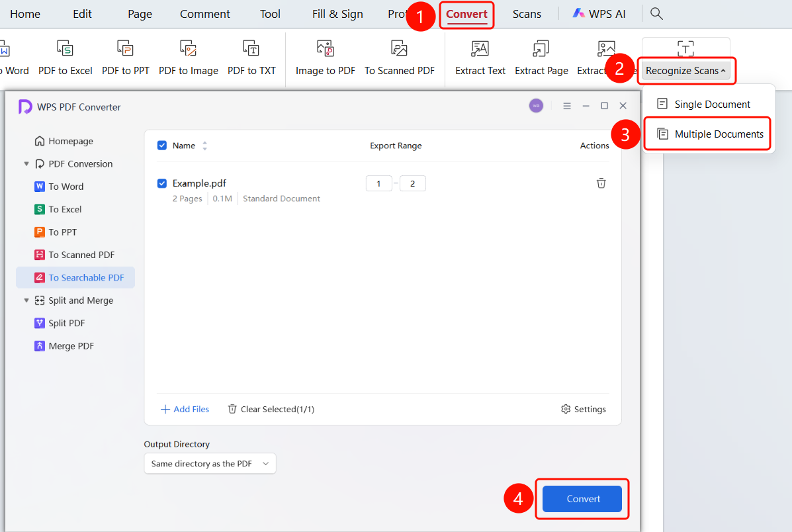Click Add Files link
The height and width of the screenshot is (532, 792).
click(185, 409)
